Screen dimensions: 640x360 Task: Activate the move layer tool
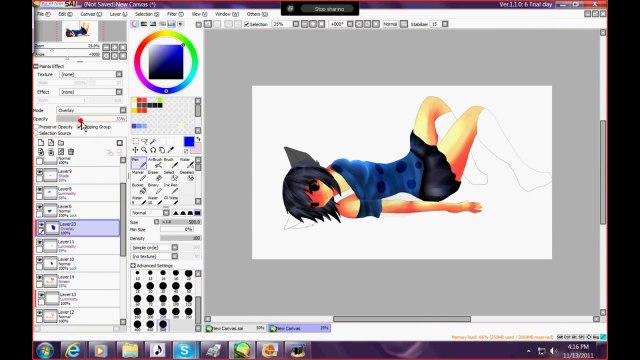tap(136, 150)
